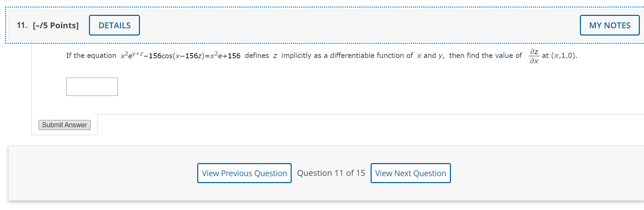Viewport: 644px width, 210px height.
Task: Click the dotted-outline question header bar
Action: tap(325, 26)
